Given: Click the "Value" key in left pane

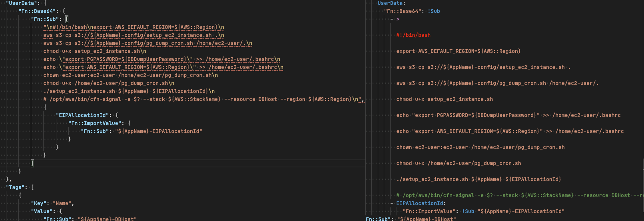Looking at the screenshot, I should pos(42,211).
